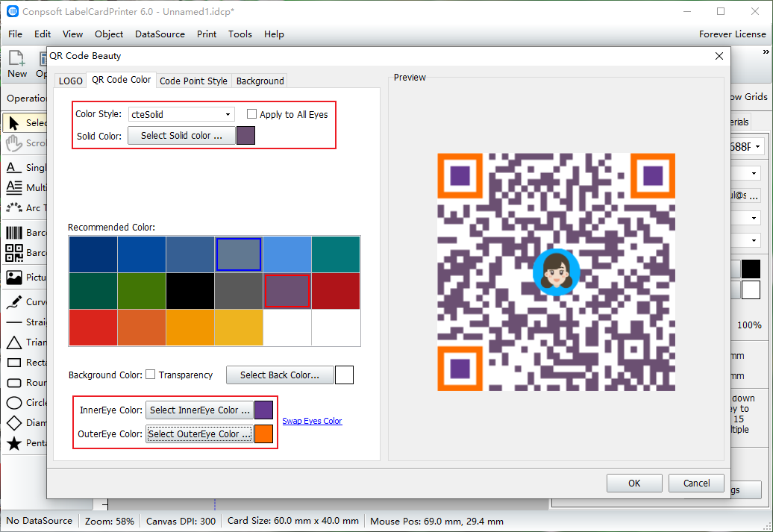
Task: Confirm with the OK button
Action: [634, 484]
